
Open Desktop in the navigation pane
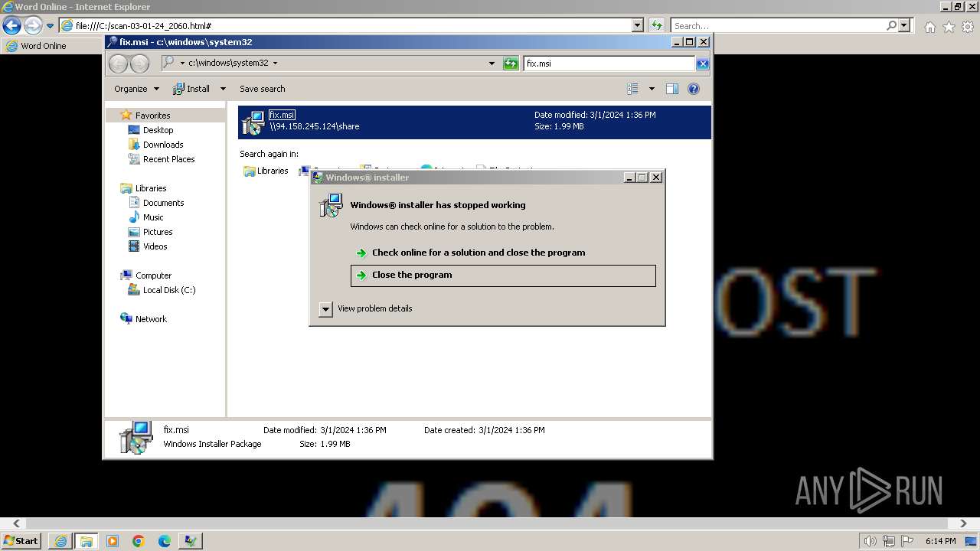tap(158, 130)
